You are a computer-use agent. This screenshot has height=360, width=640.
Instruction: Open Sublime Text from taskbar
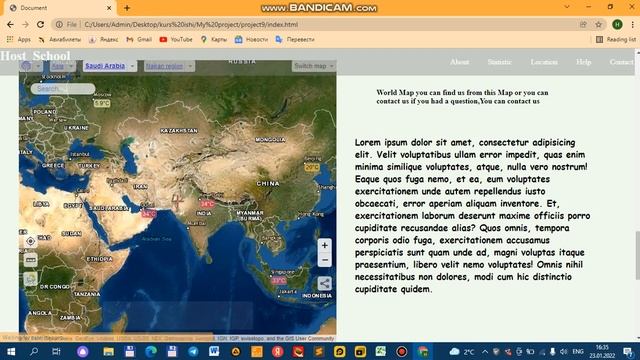(x=319, y=351)
